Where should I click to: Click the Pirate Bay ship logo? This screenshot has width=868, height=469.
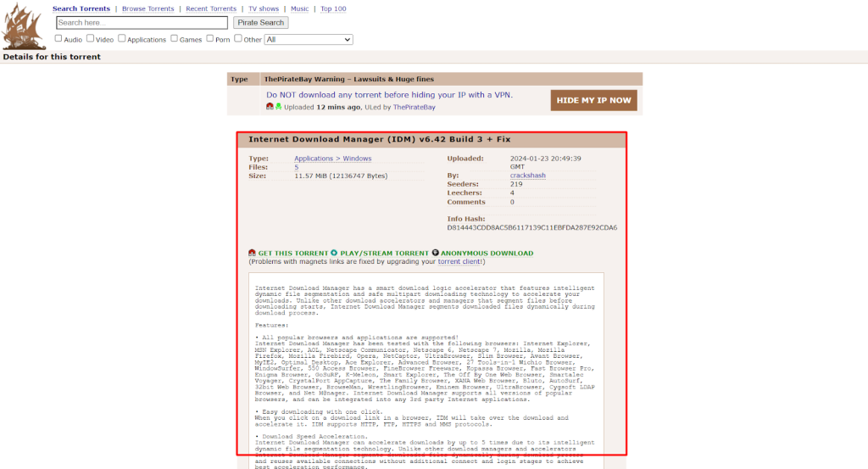pyautogui.click(x=24, y=26)
